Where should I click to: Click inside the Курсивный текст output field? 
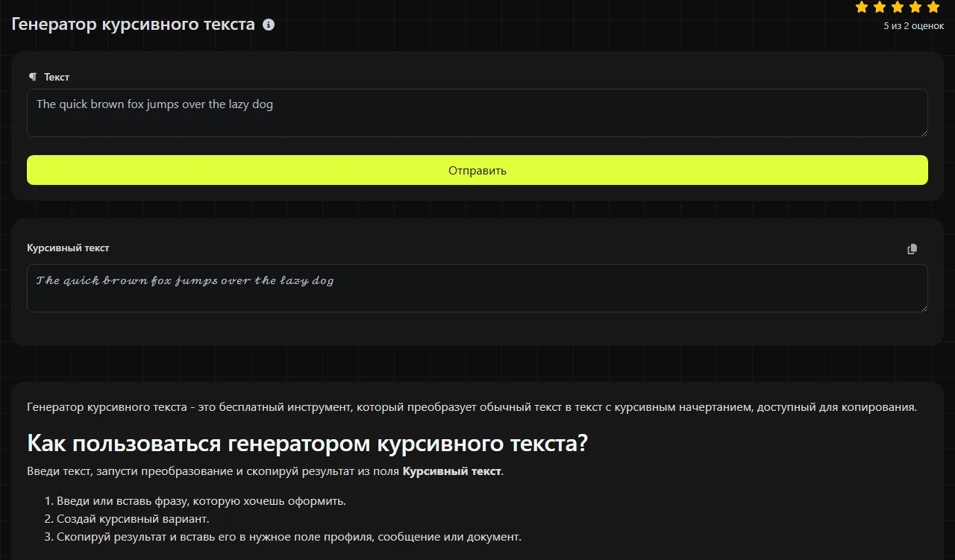(x=477, y=288)
